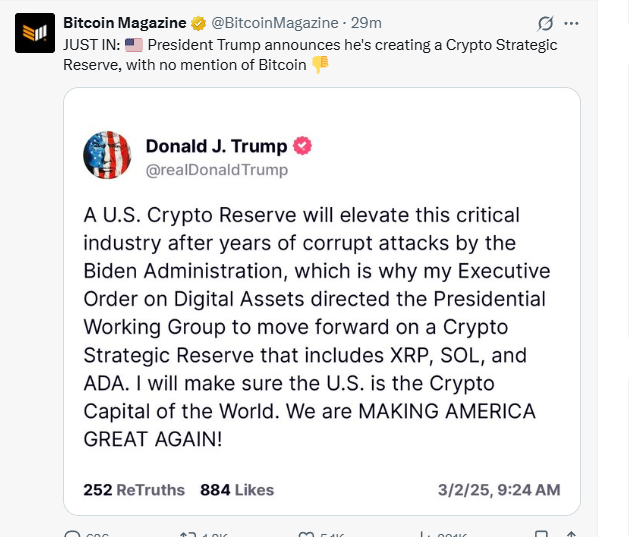Click the 3/2/25, 9:24 AM date stamp
Screen dimensions: 629x537
point(499,490)
